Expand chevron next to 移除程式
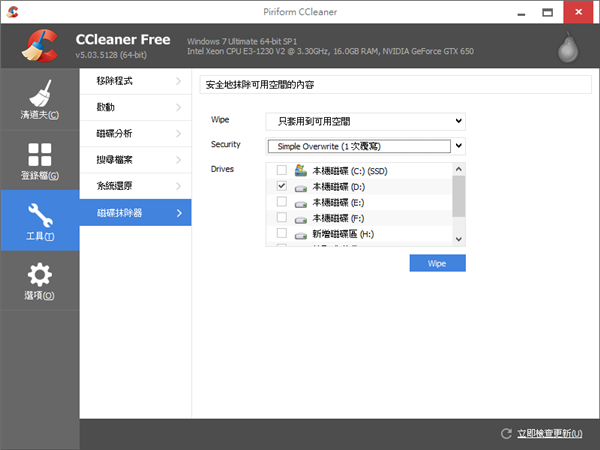This screenshot has height=450, width=600. [x=178, y=81]
